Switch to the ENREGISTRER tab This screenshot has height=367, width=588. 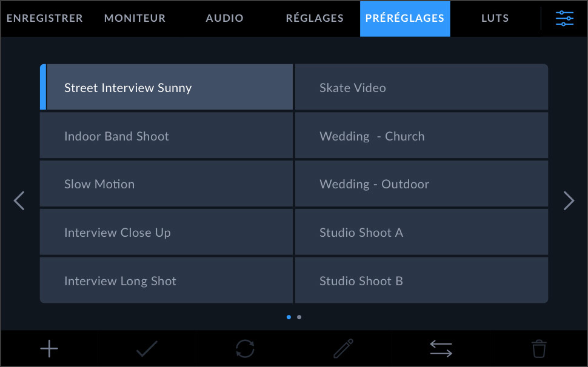pos(44,18)
